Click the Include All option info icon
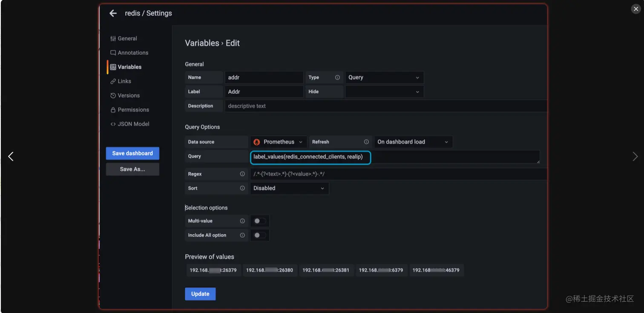644x313 pixels. pyautogui.click(x=242, y=235)
